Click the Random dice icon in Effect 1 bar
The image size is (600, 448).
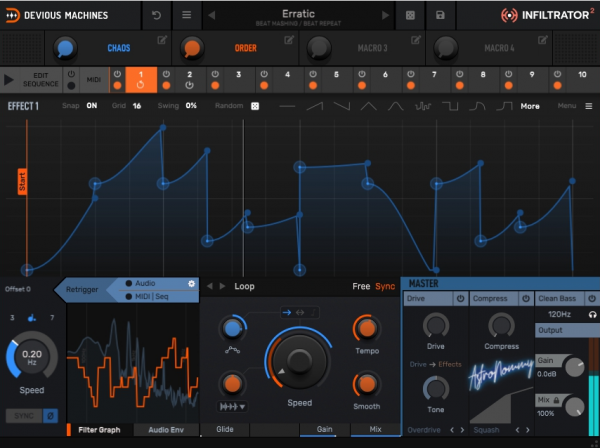click(255, 105)
